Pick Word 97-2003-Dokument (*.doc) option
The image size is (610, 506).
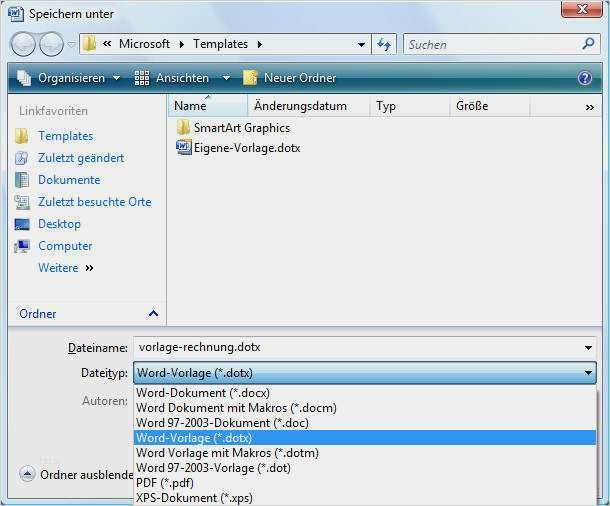[225, 423]
